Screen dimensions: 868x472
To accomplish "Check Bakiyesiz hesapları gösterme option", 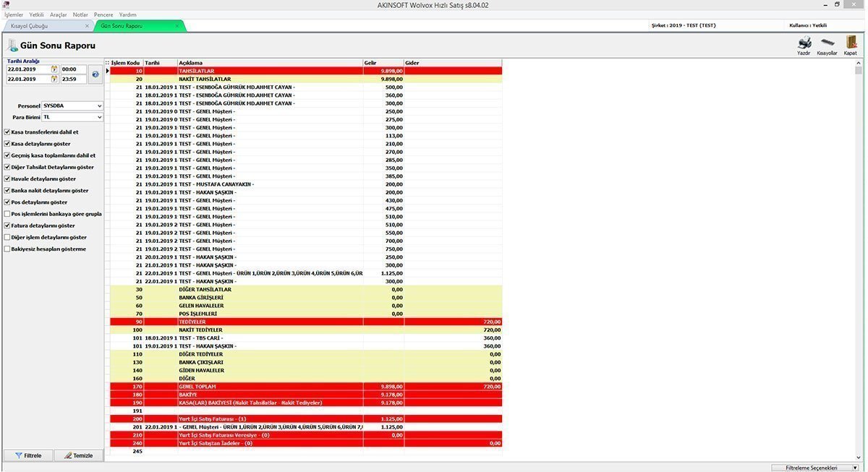I will [x=7, y=249].
